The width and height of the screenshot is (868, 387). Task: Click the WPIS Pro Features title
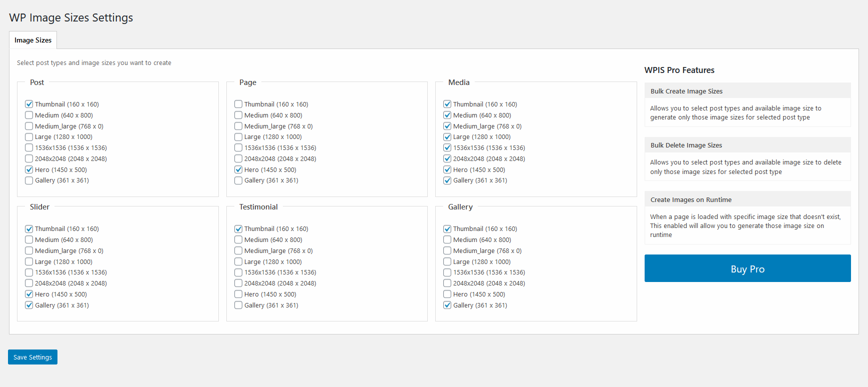pos(680,70)
